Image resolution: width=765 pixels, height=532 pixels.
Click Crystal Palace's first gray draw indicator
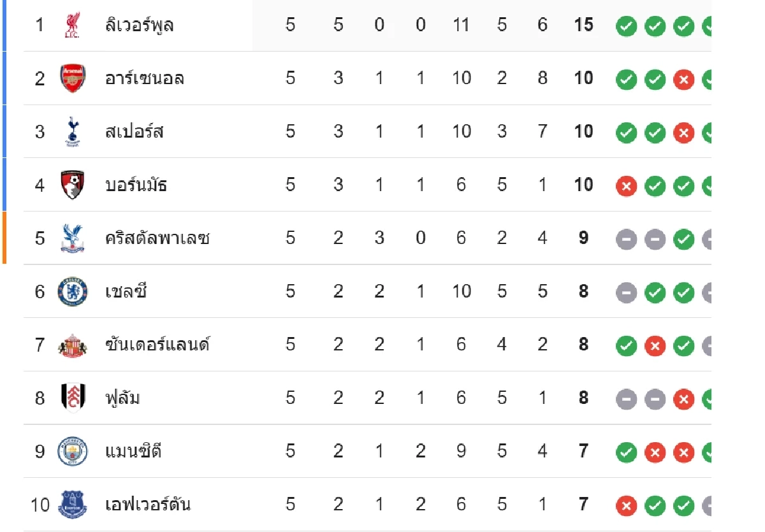(626, 240)
